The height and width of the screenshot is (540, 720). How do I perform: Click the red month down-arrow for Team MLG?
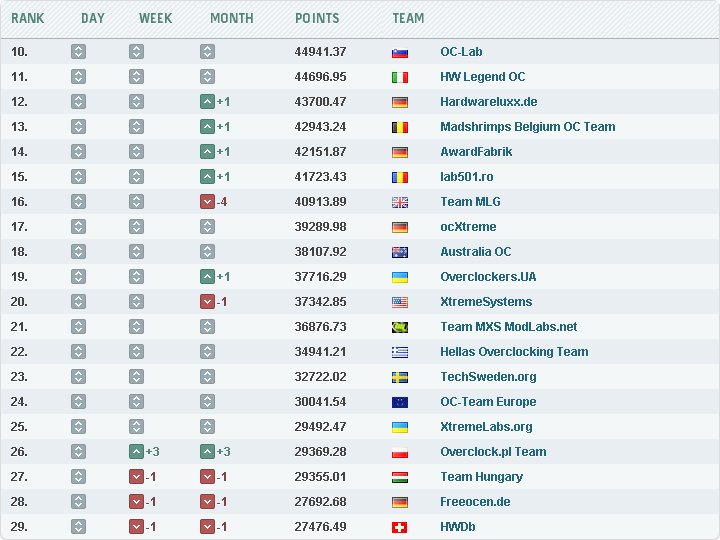click(207, 202)
